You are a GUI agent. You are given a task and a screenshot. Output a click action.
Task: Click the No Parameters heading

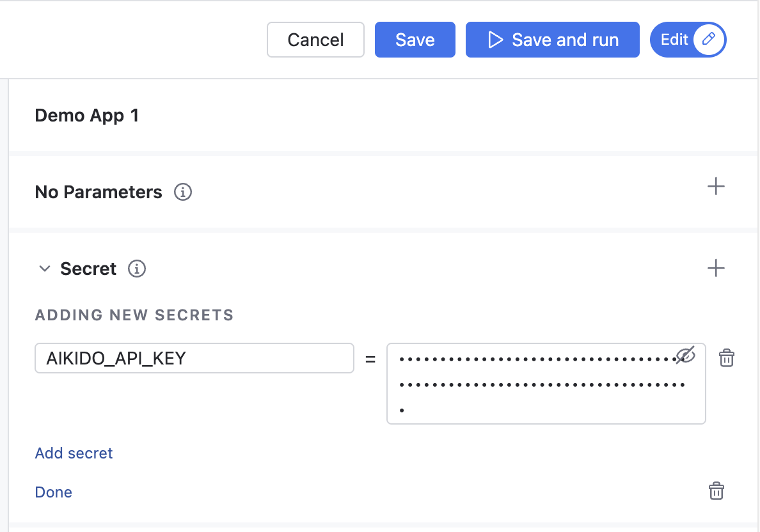click(x=99, y=192)
